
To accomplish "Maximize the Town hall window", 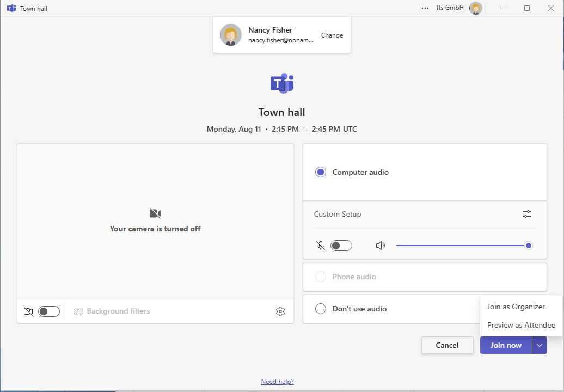I will 526,8.
